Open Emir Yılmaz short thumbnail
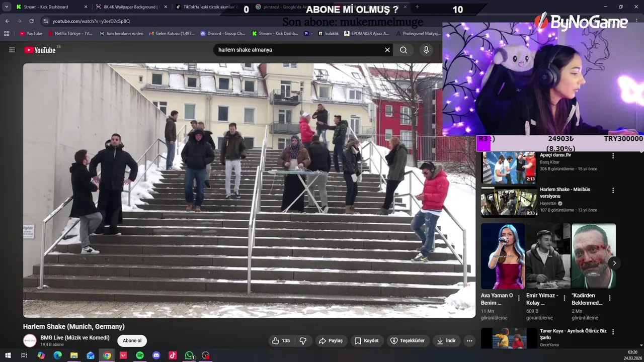The image size is (644, 362). (x=548, y=256)
